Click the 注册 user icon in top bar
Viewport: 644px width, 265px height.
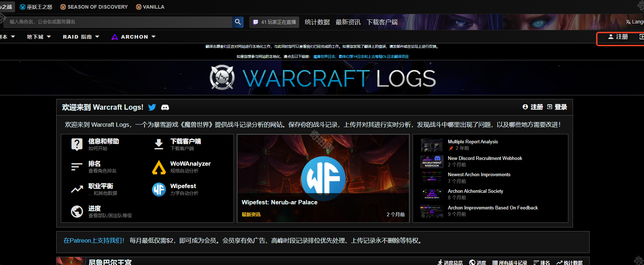click(x=611, y=37)
